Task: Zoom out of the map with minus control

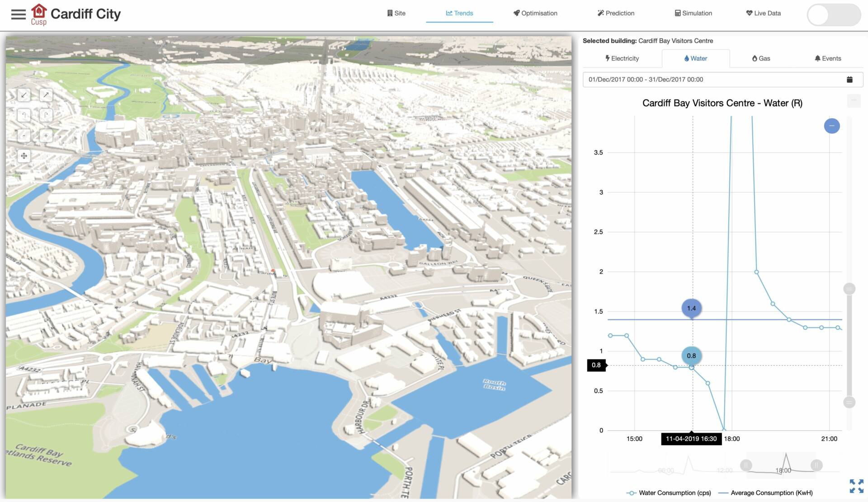Action: point(24,136)
